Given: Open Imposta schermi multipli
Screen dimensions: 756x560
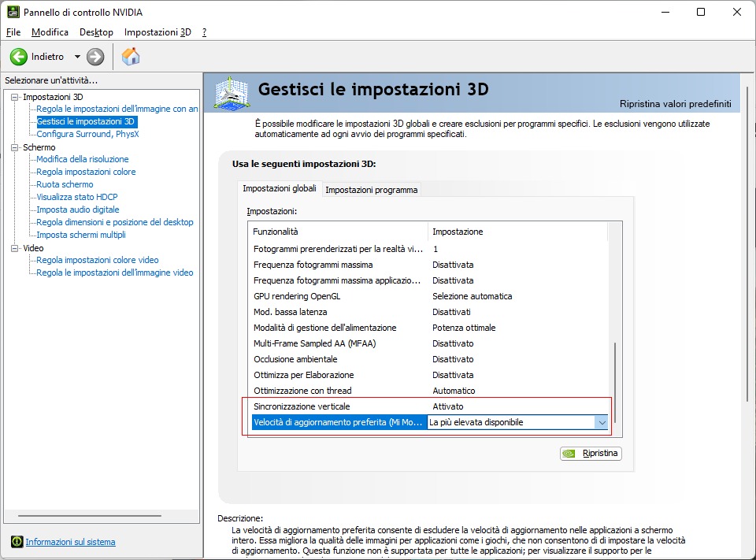Looking at the screenshot, I should (x=81, y=235).
